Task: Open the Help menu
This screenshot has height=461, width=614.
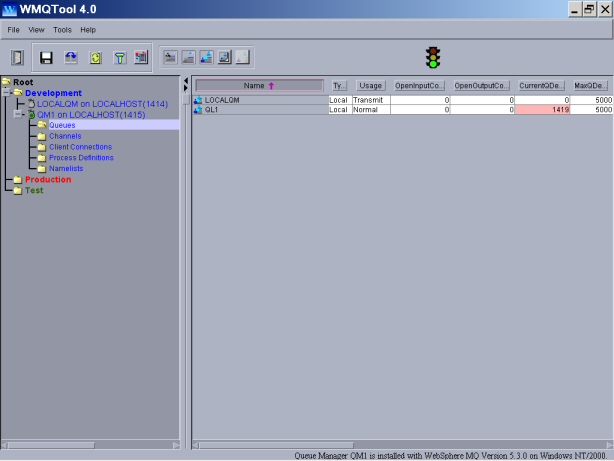Action: click(88, 30)
